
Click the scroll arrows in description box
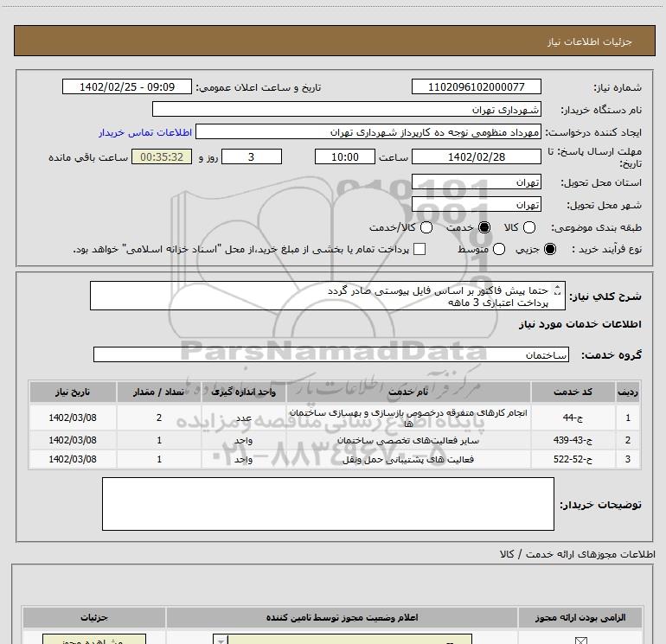click(557, 290)
